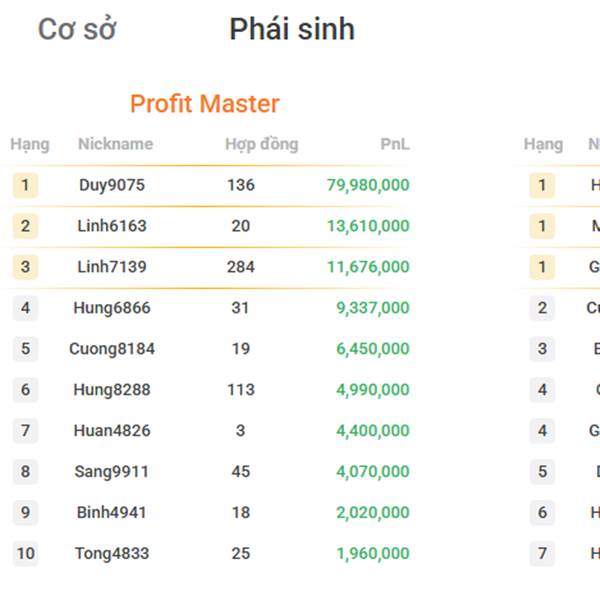This screenshot has width=600, height=600.
Task: Click the PnL column header
Action: (x=395, y=144)
